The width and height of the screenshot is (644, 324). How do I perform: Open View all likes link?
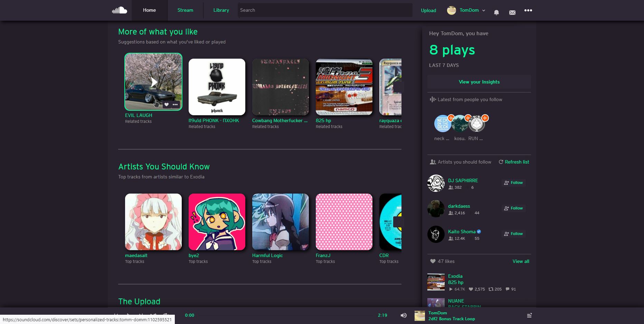(x=521, y=261)
